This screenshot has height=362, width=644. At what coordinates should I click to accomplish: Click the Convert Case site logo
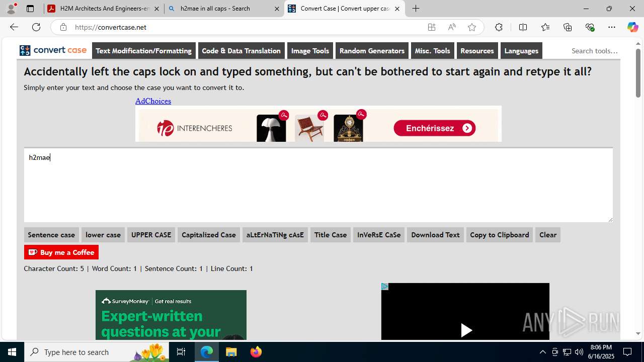pyautogui.click(x=53, y=50)
